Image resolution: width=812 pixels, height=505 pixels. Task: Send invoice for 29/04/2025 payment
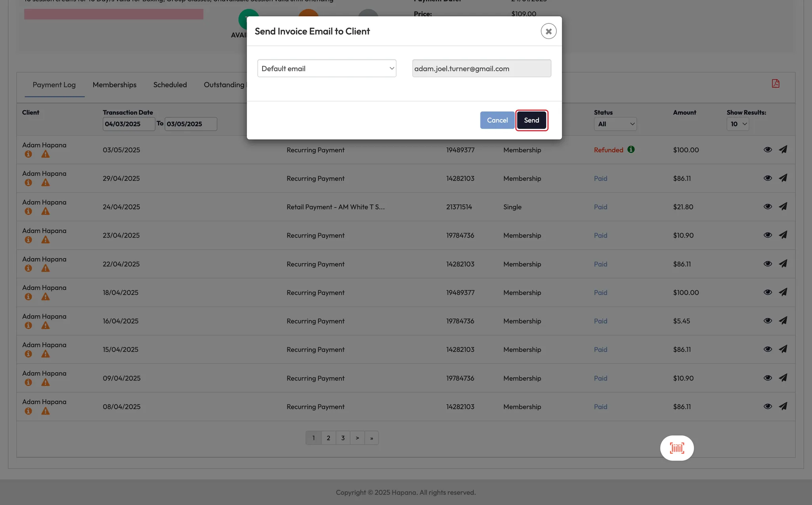[783, 178]
